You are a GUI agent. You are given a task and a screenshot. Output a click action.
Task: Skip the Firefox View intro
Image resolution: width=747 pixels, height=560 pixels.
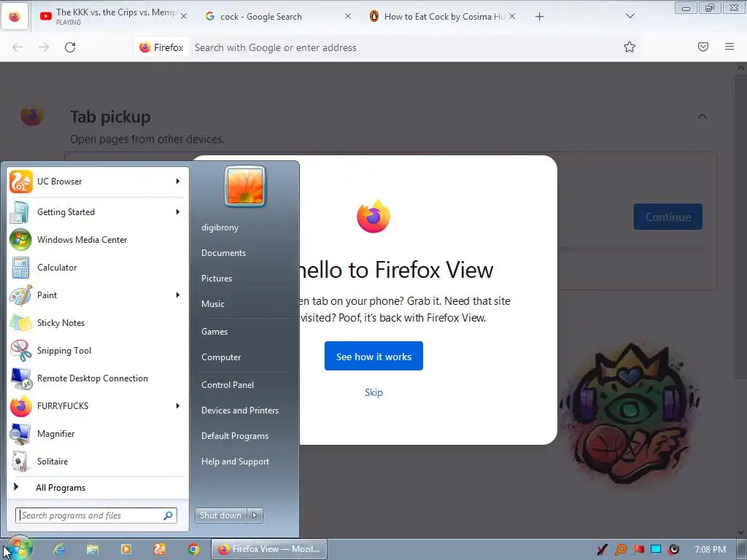373,393
